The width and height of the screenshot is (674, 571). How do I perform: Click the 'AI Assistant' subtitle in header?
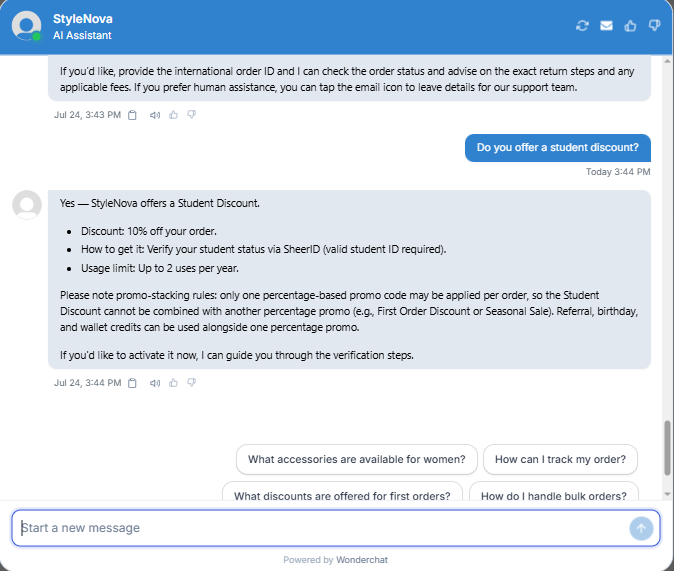(82, 35)
